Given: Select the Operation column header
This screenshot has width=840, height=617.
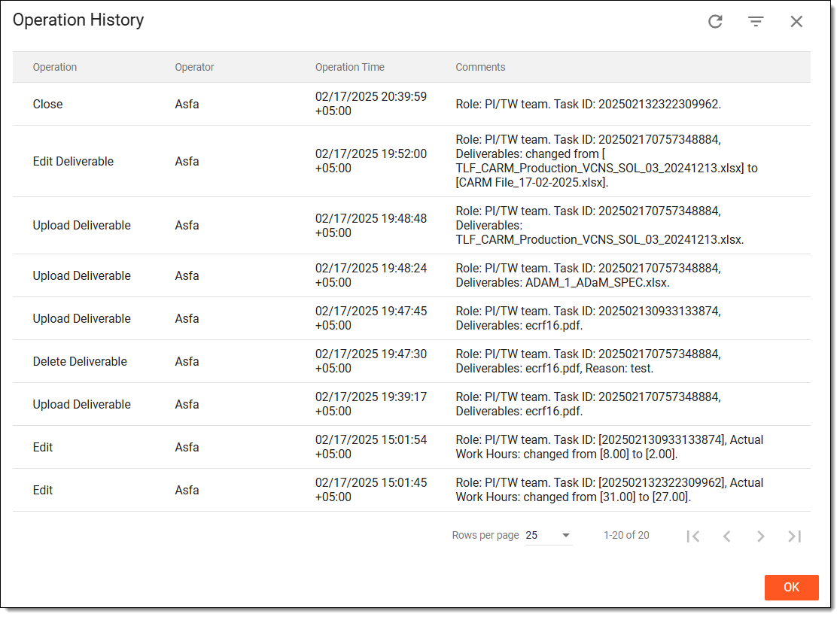Looking at the screenshot, I should (55, 67).
